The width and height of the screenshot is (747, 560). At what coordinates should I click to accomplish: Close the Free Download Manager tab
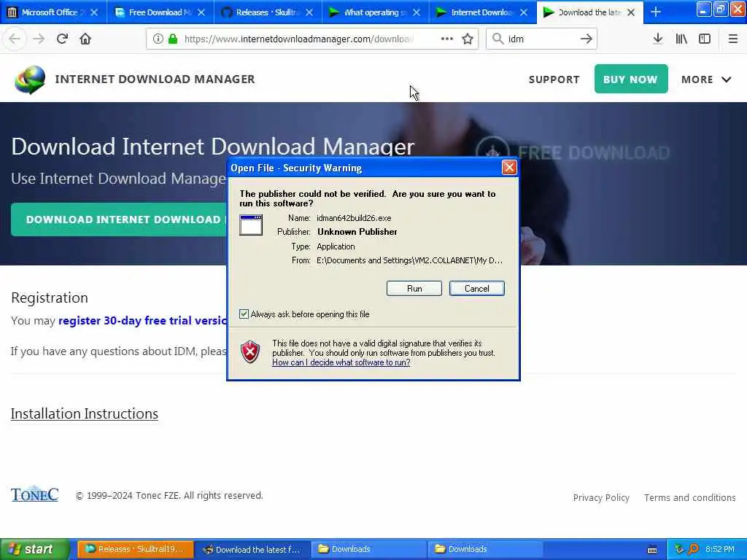201,12
